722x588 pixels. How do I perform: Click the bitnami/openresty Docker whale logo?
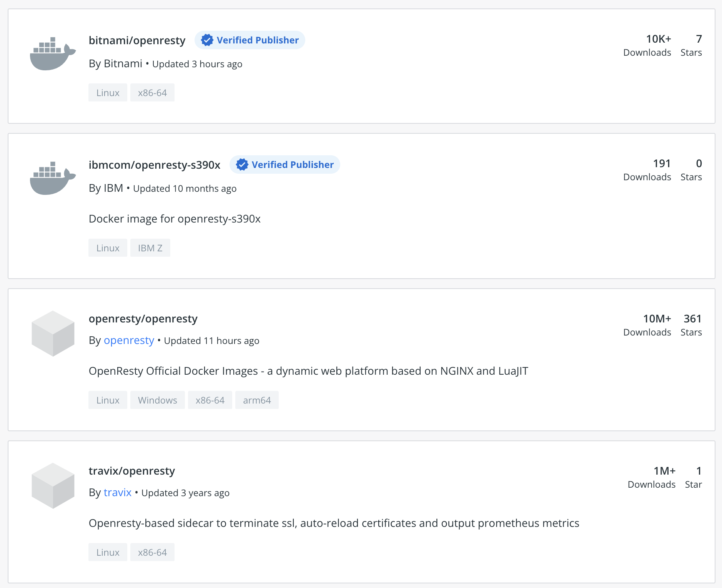point(53,54)
